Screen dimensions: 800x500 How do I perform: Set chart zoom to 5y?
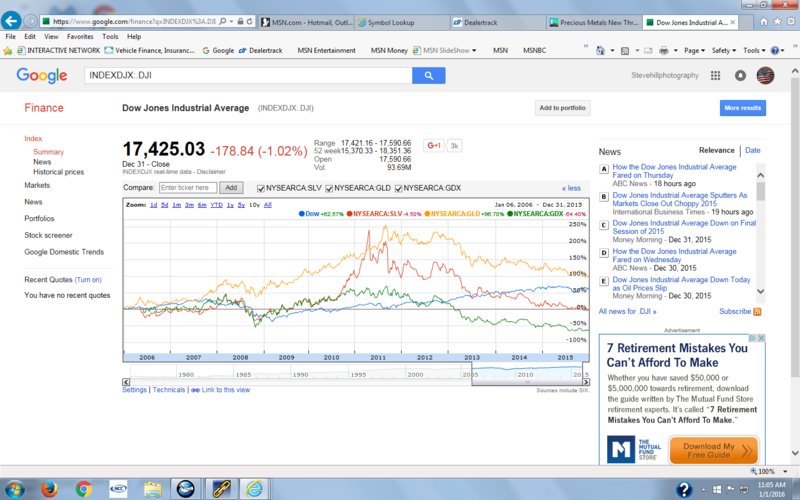click(x=241, y=205)
